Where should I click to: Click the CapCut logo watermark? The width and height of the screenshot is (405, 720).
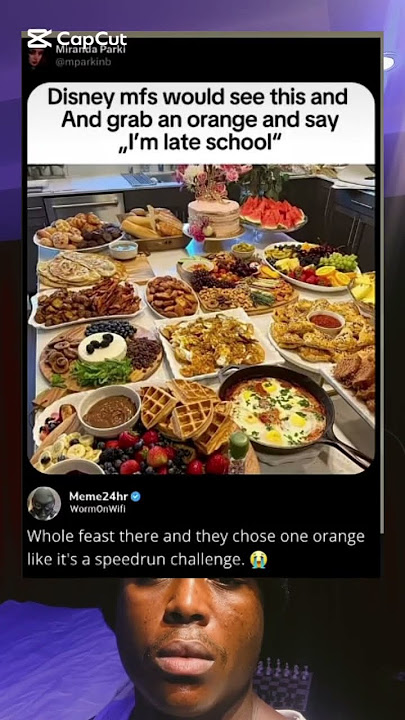[77, 39]
